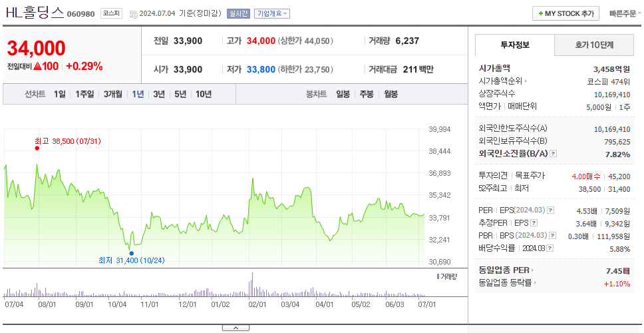Image resolution: width=644 pixels, height=333 pixels.
Task: Select the 3년 line chart period
Action: click(x=159, y=94)
